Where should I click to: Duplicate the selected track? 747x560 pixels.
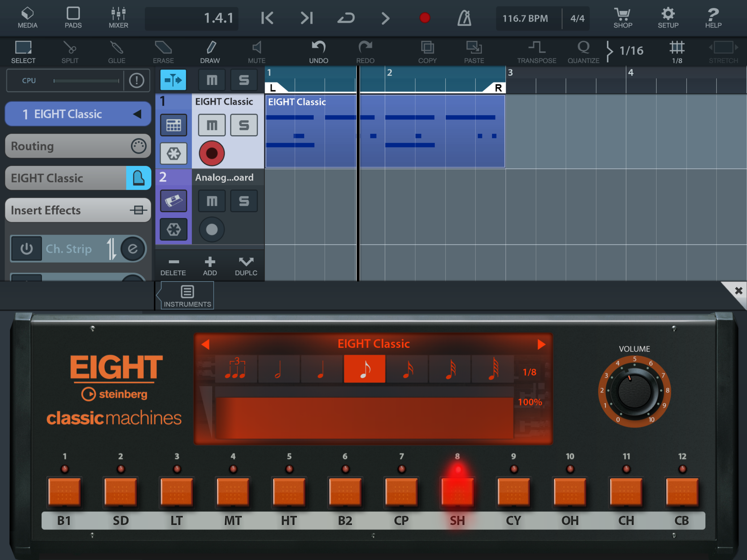[x=246, y=266]
